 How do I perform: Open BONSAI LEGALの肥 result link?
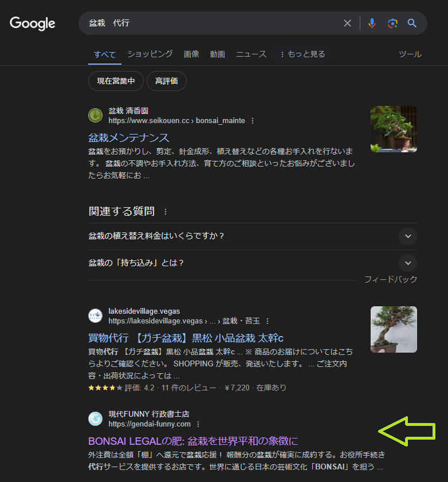tap(193, 441)
